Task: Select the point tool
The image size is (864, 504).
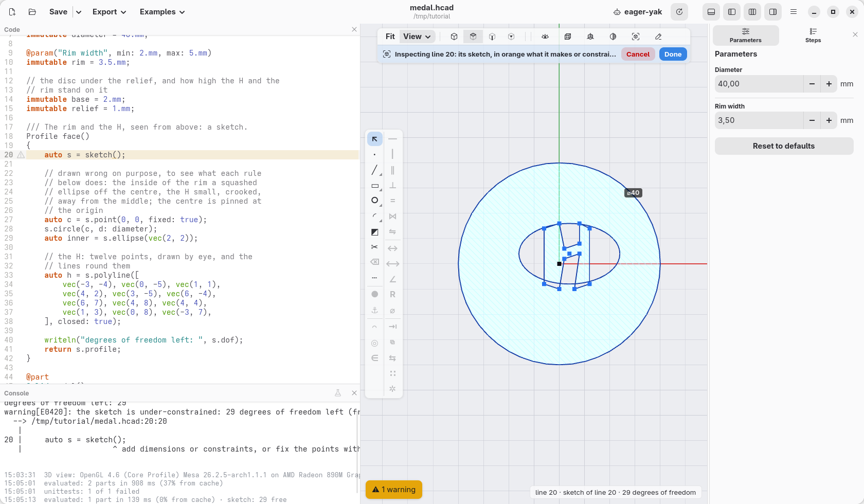Action: click(374, 154)
